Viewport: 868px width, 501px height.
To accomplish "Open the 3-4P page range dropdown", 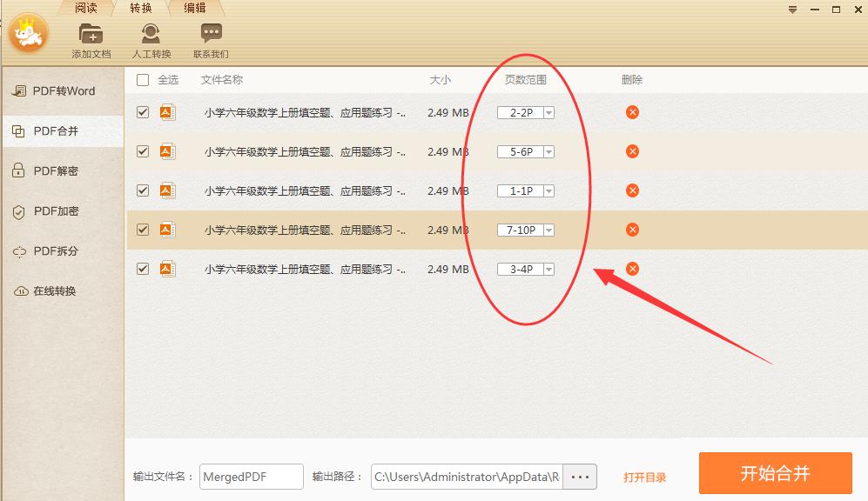I will 548,269.
